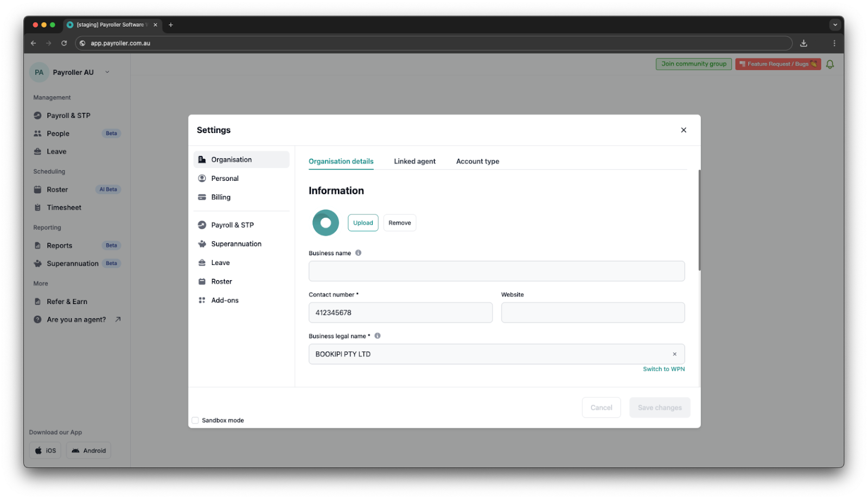868x499 pixels.
Task: Enable Sandbox mode
Action: [x=195, y=420]
